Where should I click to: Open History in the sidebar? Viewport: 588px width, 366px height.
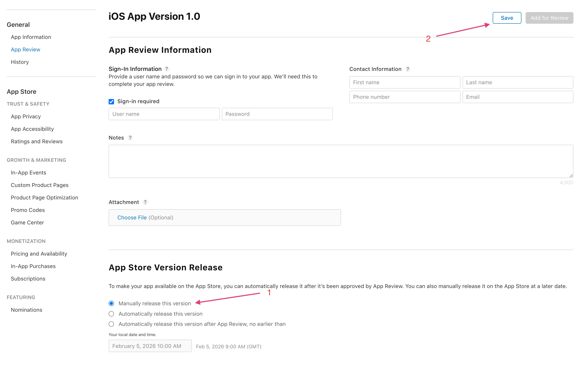pos(20,62)
